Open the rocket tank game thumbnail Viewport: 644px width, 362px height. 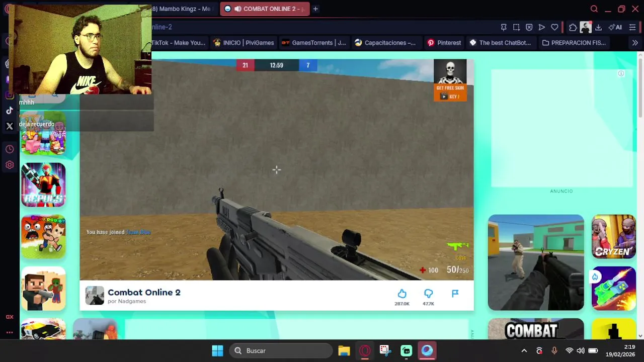click(x=613, y=289)
